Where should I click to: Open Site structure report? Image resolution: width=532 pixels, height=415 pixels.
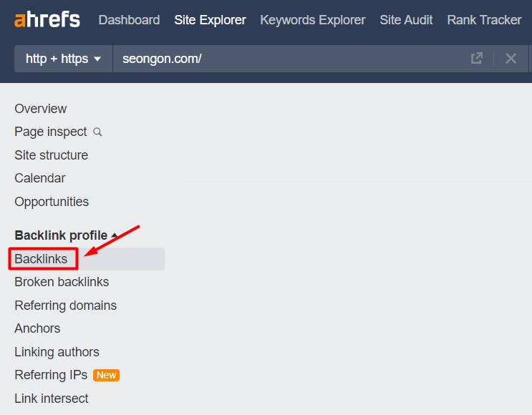(52, 155)
